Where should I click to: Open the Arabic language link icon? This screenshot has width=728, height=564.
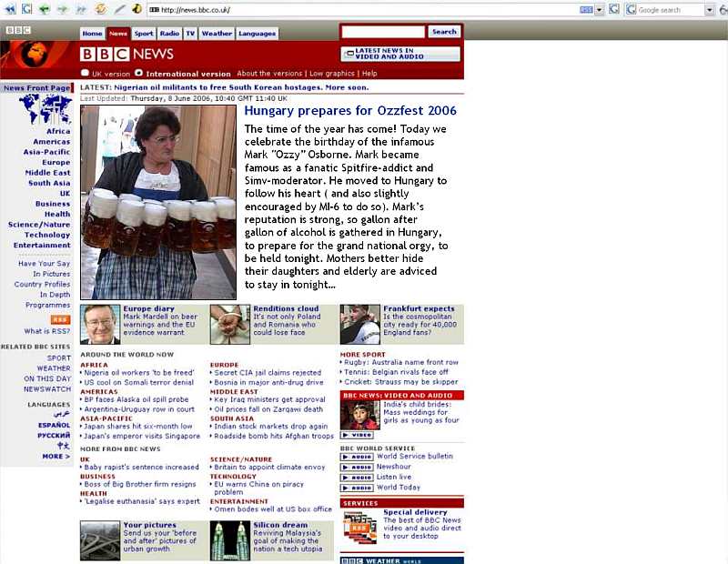coord(62,414)
